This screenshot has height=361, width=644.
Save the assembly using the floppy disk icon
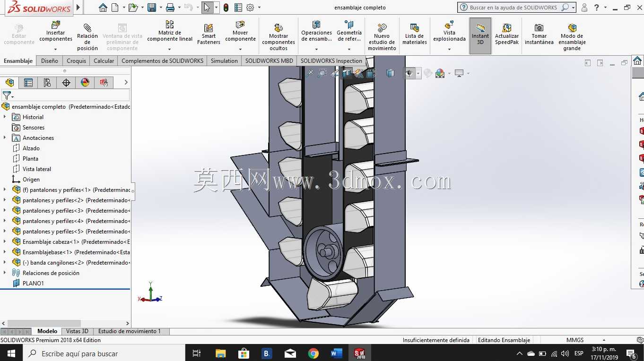pos(152,8)
